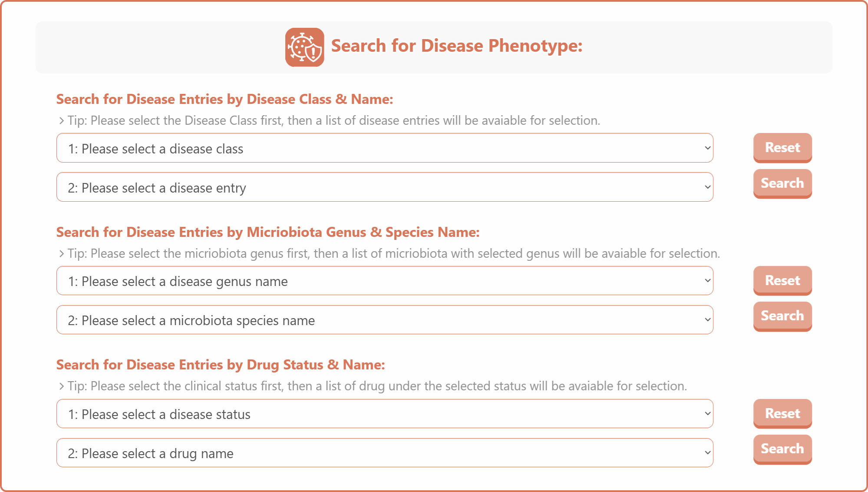Click the chevron beside the clinical status tip
The height and width of the screenshot is (492, 868).
[x=61, y=386]
